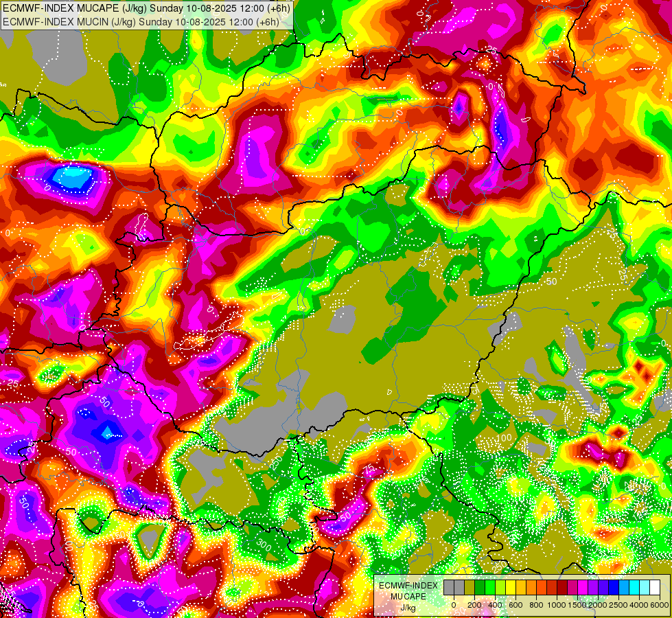Image resolution: width=672 pixels, height=618 pixels.
Task: Select the bright magenta legend swatch
Action: 583,587
